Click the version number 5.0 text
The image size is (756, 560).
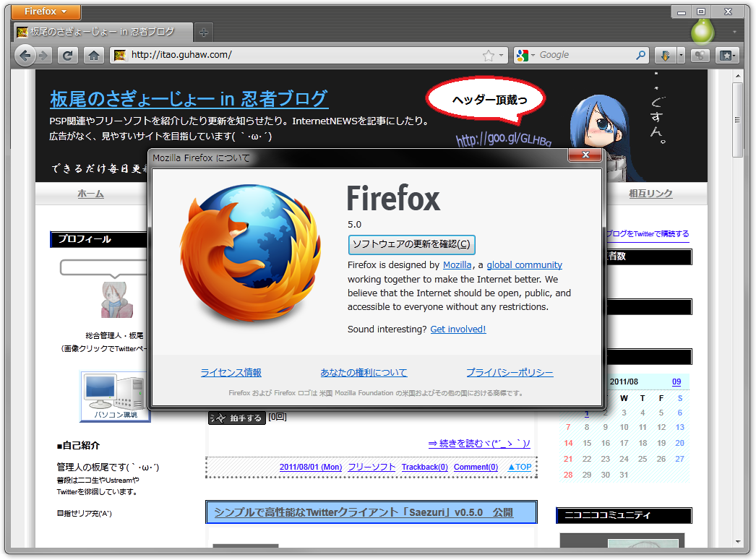pos(354,225)
